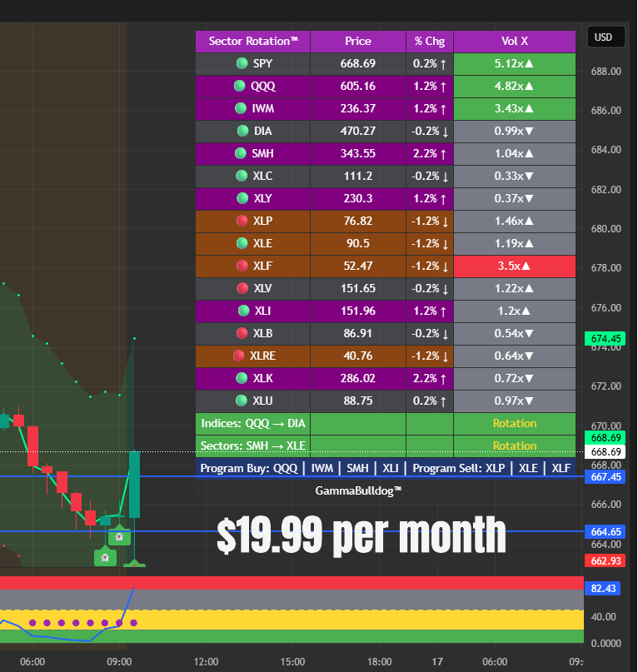Click the lower ghost signal marker on chart
The height and width of the screenshot is (672, 638).
tap(105, 557)
